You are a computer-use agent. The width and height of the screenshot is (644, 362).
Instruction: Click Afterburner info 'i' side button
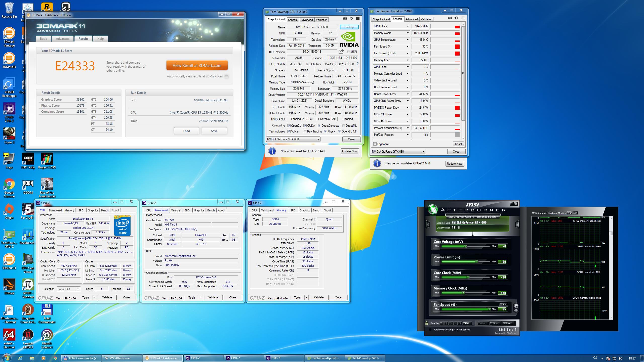click(517, 224)
